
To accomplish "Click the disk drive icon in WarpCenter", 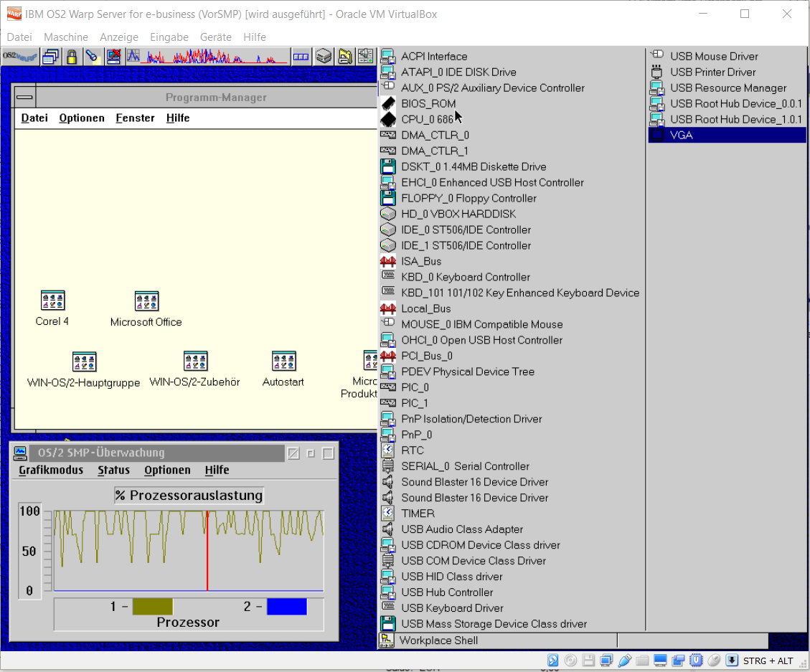I will tap(324, 57).
